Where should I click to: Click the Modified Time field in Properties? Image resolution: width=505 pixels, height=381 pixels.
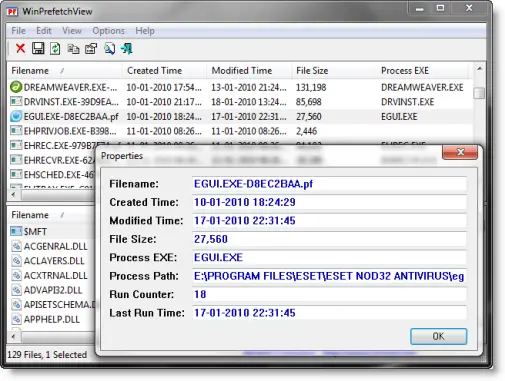[x=329, y=220]
